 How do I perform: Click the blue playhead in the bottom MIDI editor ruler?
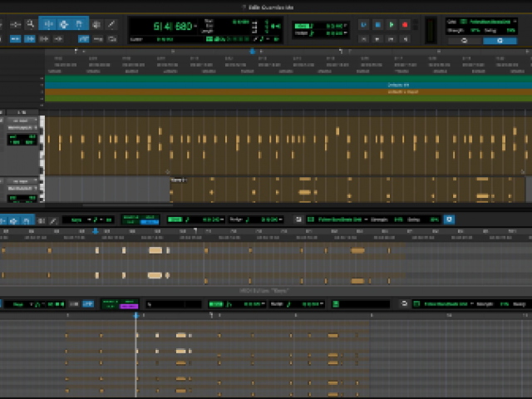point(136,316)
